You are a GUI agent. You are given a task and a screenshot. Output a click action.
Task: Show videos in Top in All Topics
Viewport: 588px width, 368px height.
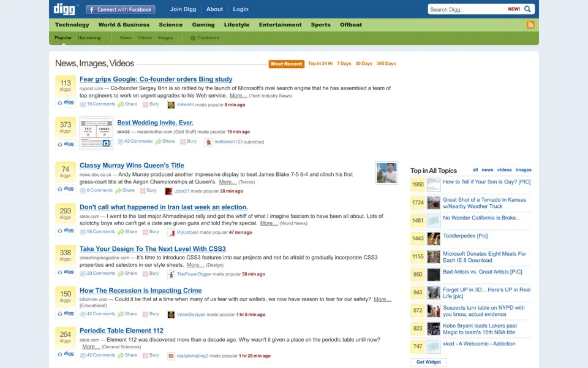tap(504, 170)
